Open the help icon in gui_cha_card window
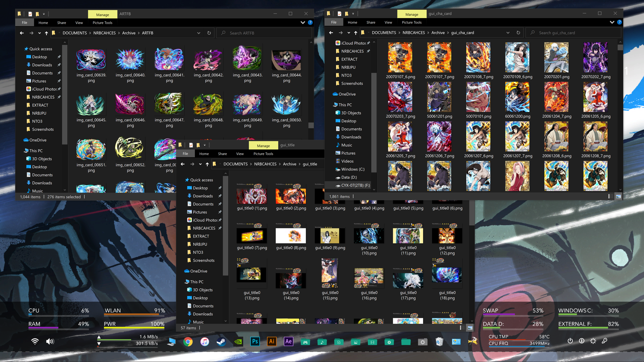The width and height of the screenshot is (644, 362). [619, 22]
